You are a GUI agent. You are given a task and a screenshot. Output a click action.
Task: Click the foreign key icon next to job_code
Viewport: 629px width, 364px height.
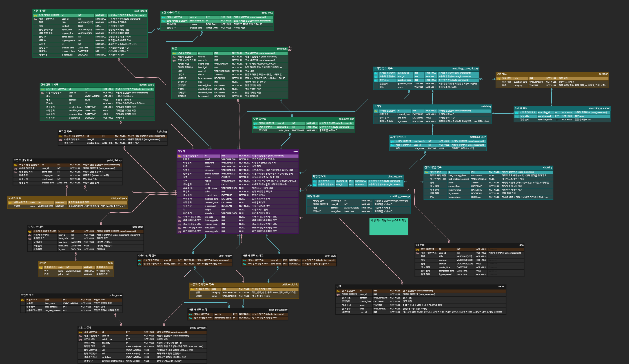pos(180,217)
